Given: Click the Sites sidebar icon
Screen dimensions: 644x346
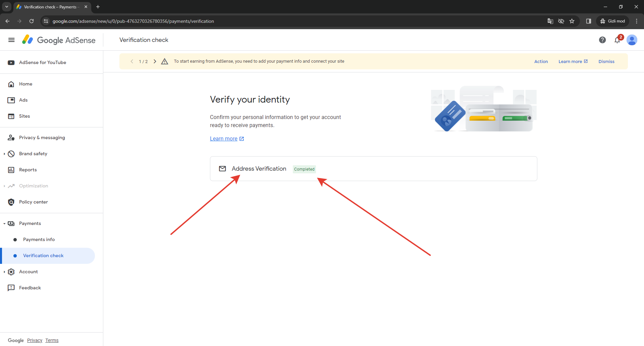Looking at the screenshot, I should (11, 116).
